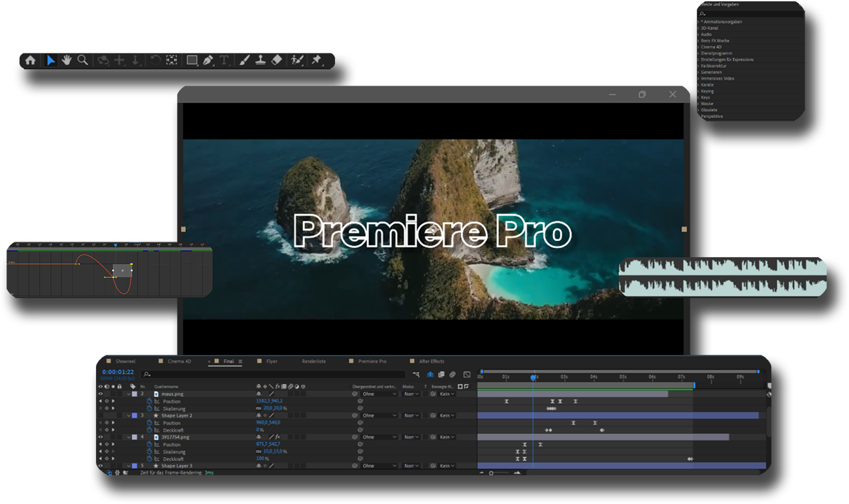The height and width of the screenshot is (504, 849).
Task: Open the Final tab panel menu icon
Action: [240, 361]
